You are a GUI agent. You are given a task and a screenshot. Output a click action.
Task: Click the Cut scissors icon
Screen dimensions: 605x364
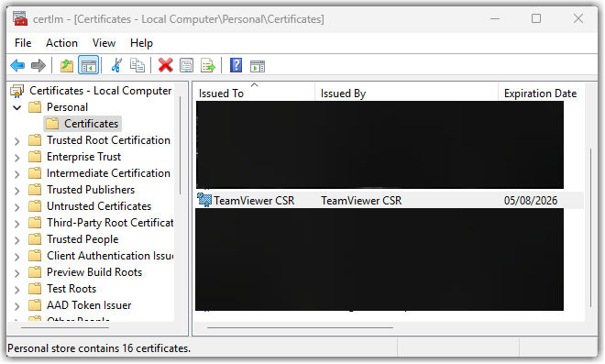pyautogui.click(x=116, y=65)
